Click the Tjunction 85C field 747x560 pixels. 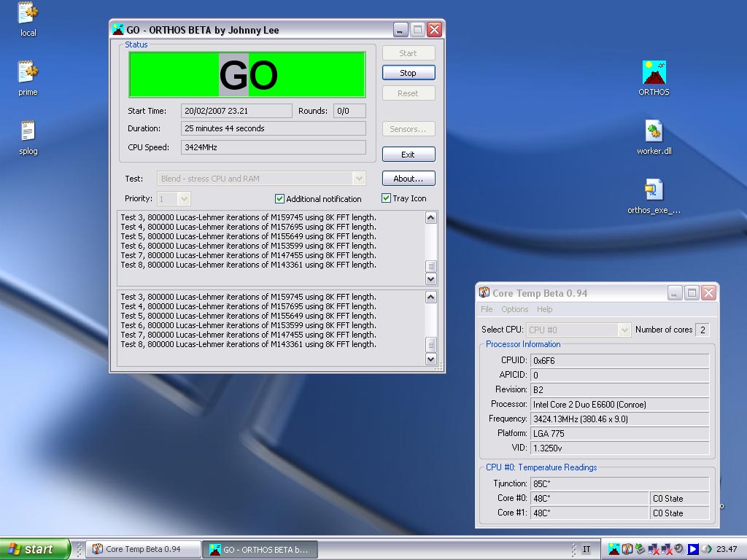click(x=619, y=484)
